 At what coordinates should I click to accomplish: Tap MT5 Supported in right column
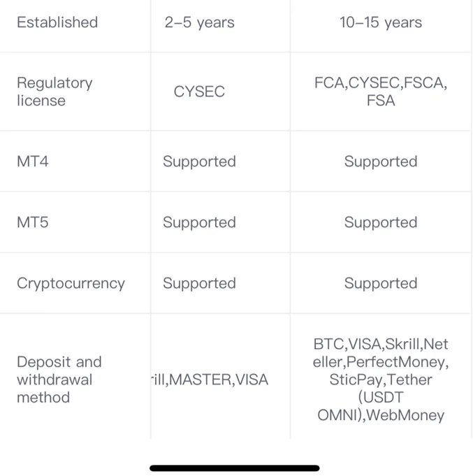click(x=381, y=223)
